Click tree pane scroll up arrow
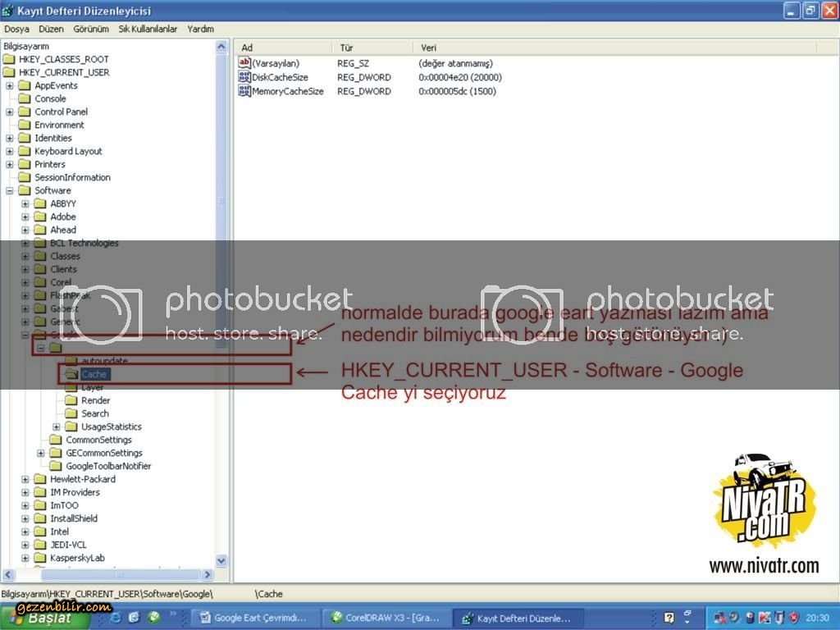Screen dimensions: 840x630 click(x=221, y=47)
